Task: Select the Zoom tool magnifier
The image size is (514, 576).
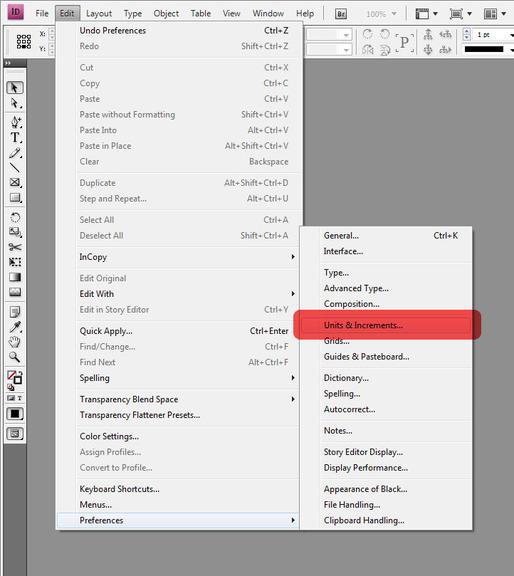Action: tap(15, 357)
